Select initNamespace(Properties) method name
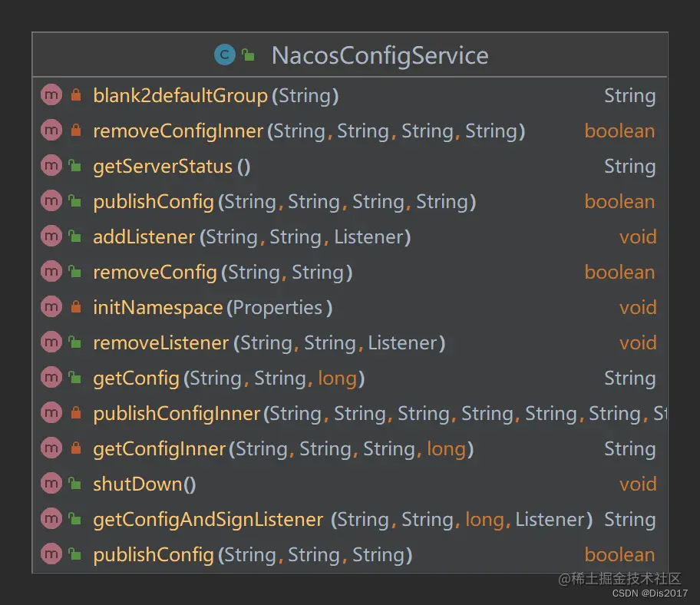Viewport: 700px width, 605px height. (213, 307)
